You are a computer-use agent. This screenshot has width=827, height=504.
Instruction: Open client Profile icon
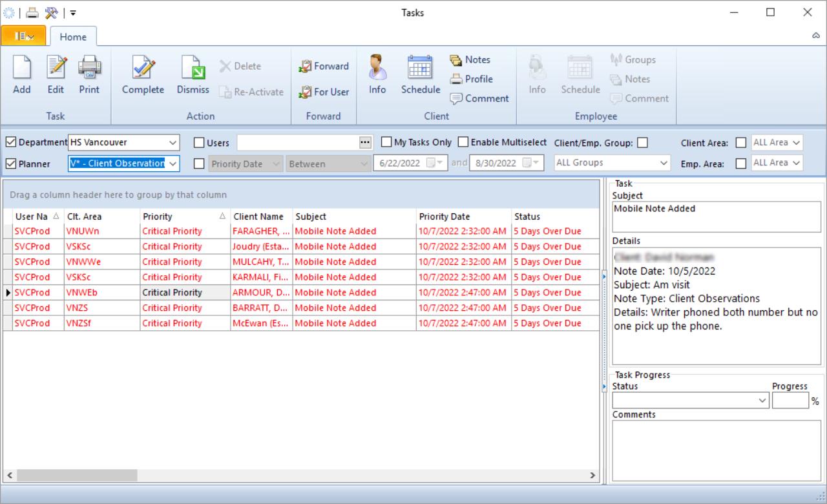pyautogui.click(x=472, y=79)
